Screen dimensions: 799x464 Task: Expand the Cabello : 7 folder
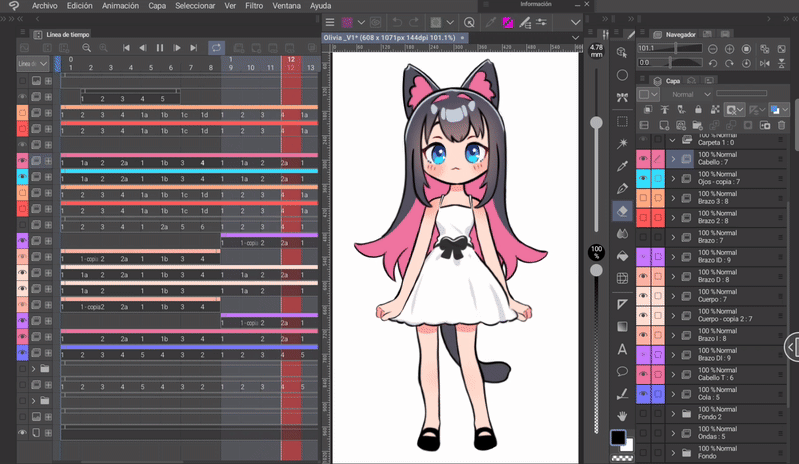pyautogui.click(x=673, y=159)
